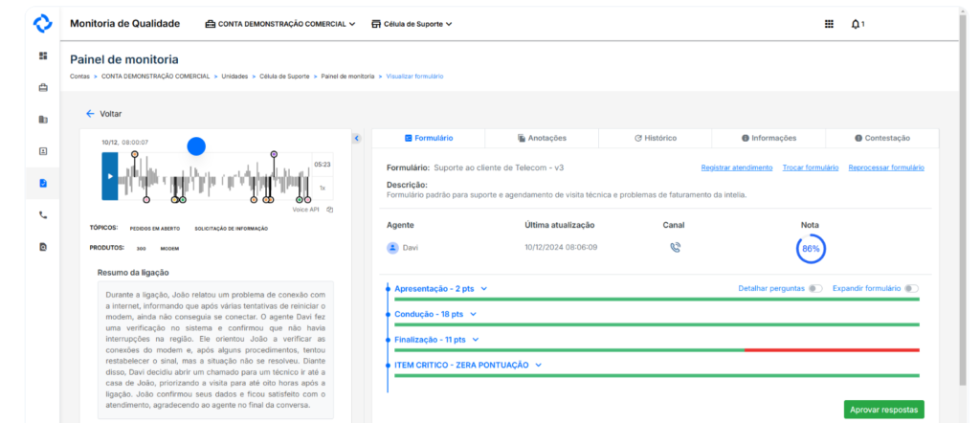Click the phone channel icon under Canal

(x=675, y=247)
